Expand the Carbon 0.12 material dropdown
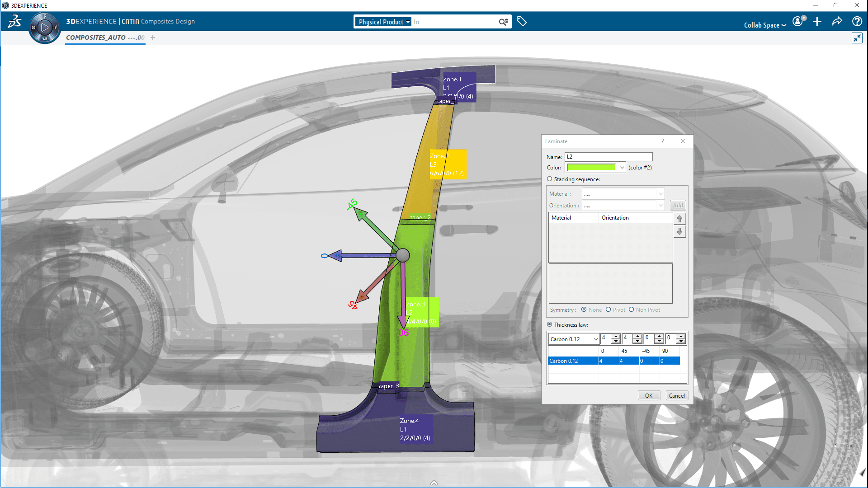The height and width of the screenshot is (488, 868). [x=595, y=339]
